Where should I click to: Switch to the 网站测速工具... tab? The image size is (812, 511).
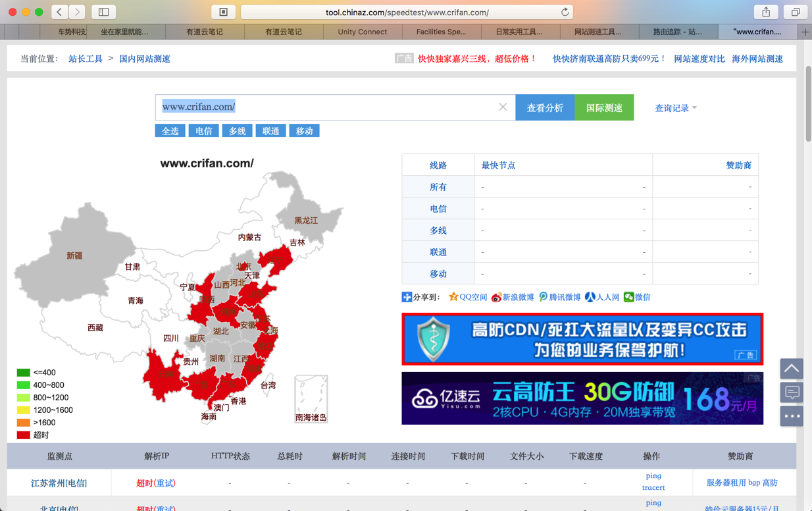tap(599, 32)
